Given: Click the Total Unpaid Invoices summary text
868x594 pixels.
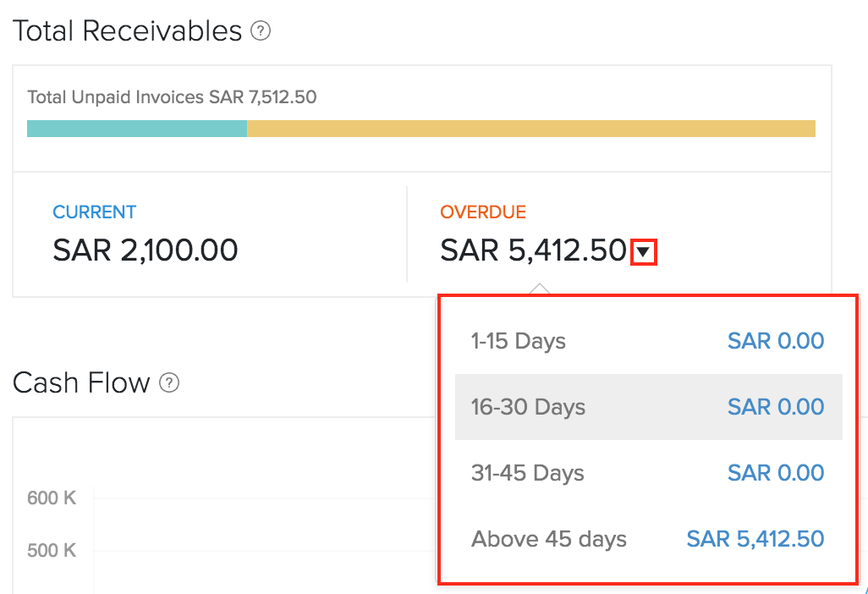Looking at the screenshot, I should pos(172,97).
